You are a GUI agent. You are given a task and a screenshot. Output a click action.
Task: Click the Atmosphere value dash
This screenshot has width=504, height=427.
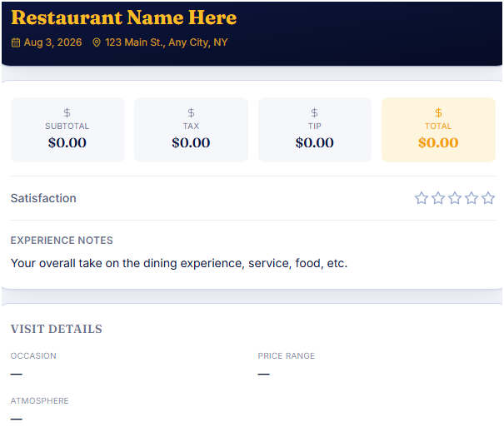click(16, 419)
